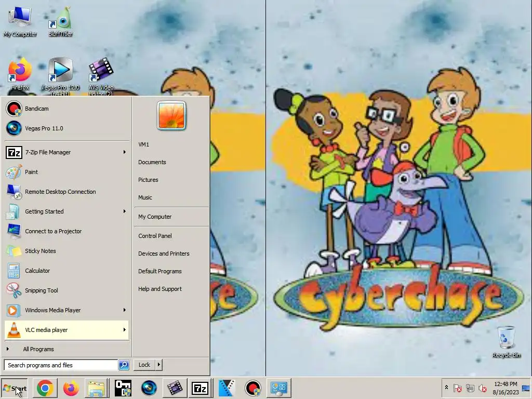Select Vegas Pro 12.0 desktop shortcut
This screenshot has height=399, width=532.
click(60, 76)
